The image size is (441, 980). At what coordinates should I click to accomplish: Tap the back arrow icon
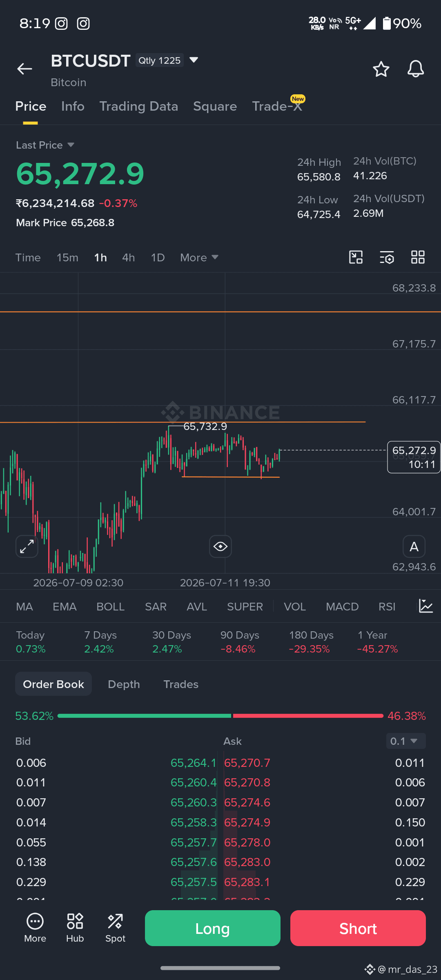(24, 69)
